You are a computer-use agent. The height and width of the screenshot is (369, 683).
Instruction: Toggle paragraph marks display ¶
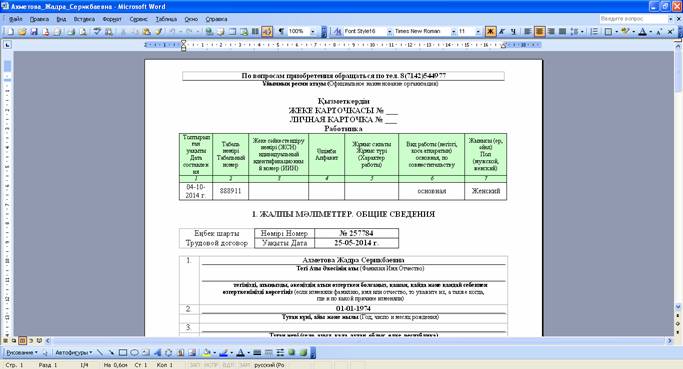click(x=281, y=31)
